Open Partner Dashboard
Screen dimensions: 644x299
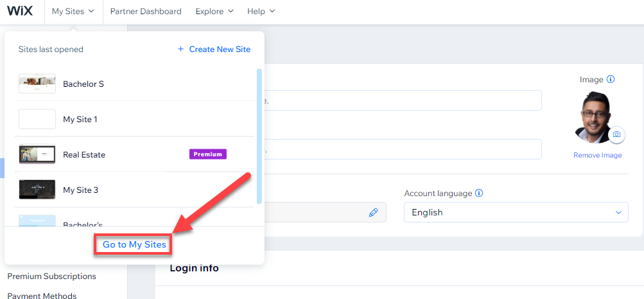point(146,12)
